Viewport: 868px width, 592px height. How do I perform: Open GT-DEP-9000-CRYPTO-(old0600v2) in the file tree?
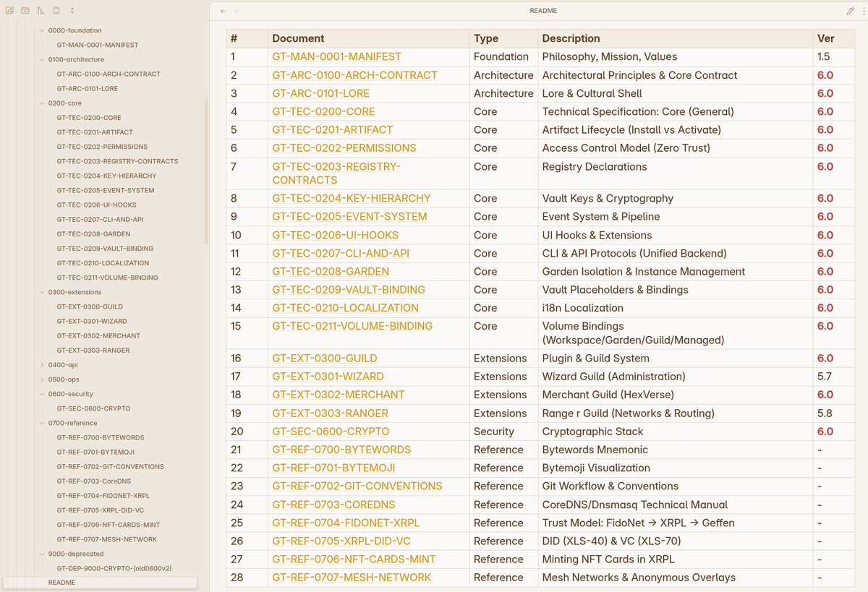click(114, 568)
